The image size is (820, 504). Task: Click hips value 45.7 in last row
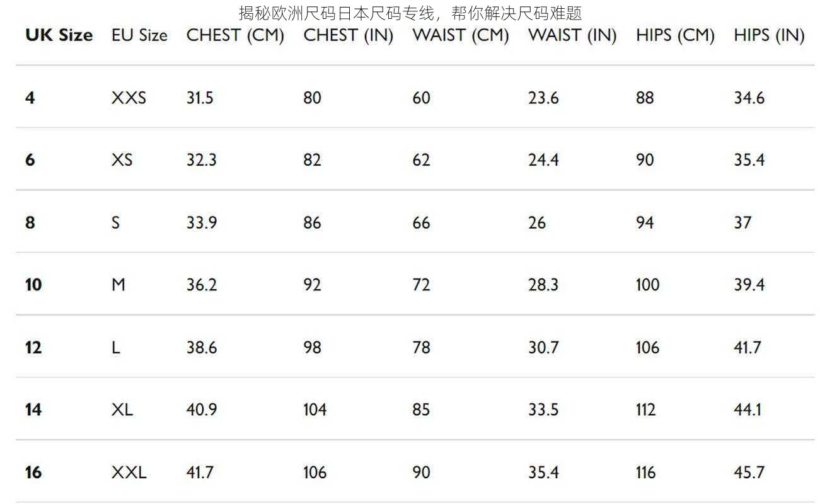click(x=749, y=472)
